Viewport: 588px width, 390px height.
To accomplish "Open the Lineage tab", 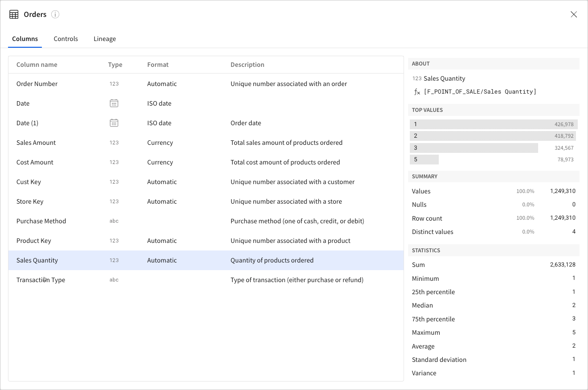I will (105, 39).
